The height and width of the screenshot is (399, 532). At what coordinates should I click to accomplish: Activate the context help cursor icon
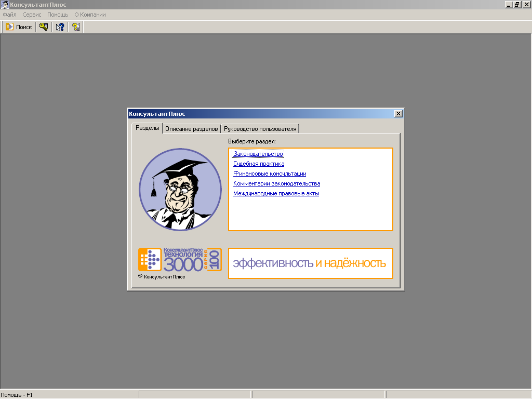pyautogui.click(x=60, y=27)
